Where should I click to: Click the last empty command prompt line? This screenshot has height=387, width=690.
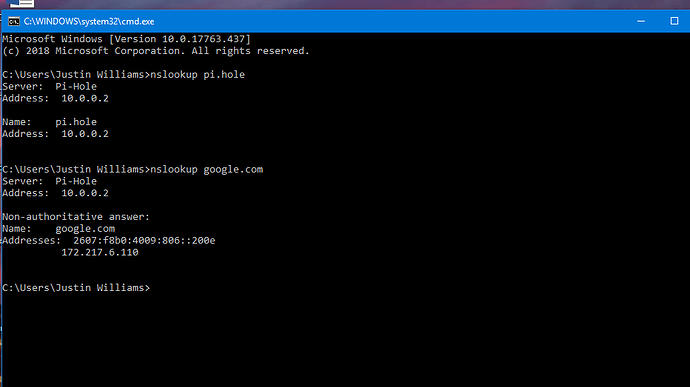pyautogui.click(x=76, y=288)
